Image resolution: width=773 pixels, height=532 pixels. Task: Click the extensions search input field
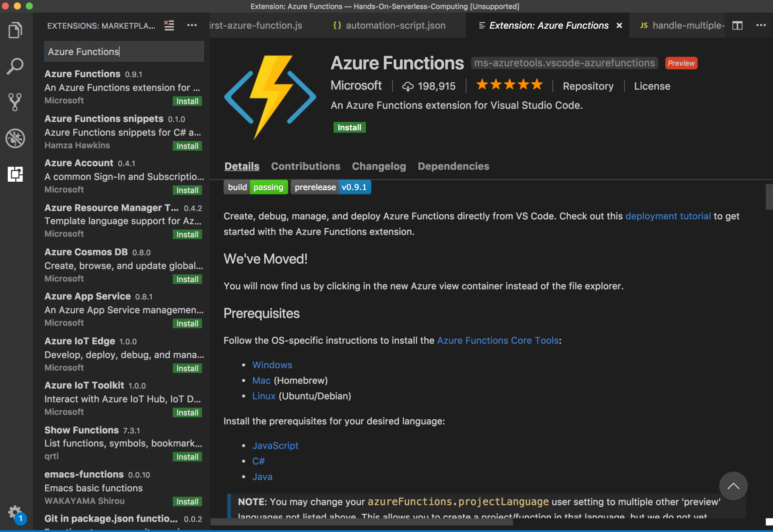(x=124, y=52)
